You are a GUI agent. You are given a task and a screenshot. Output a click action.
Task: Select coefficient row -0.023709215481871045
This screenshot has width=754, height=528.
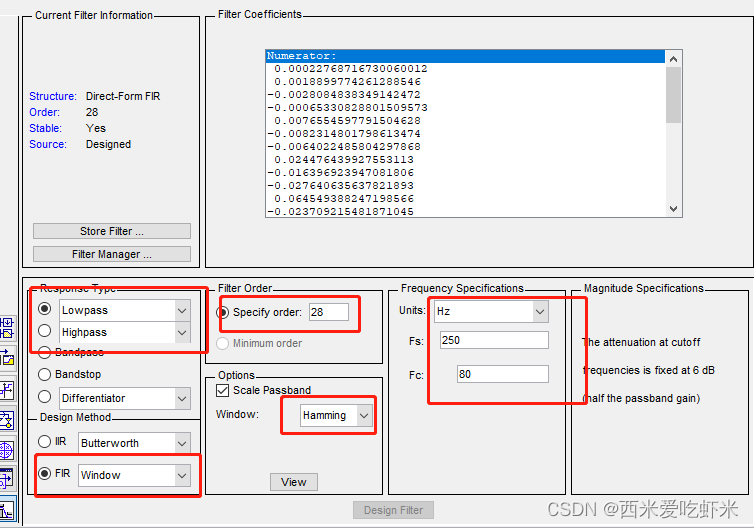click(x=465, y=211)
